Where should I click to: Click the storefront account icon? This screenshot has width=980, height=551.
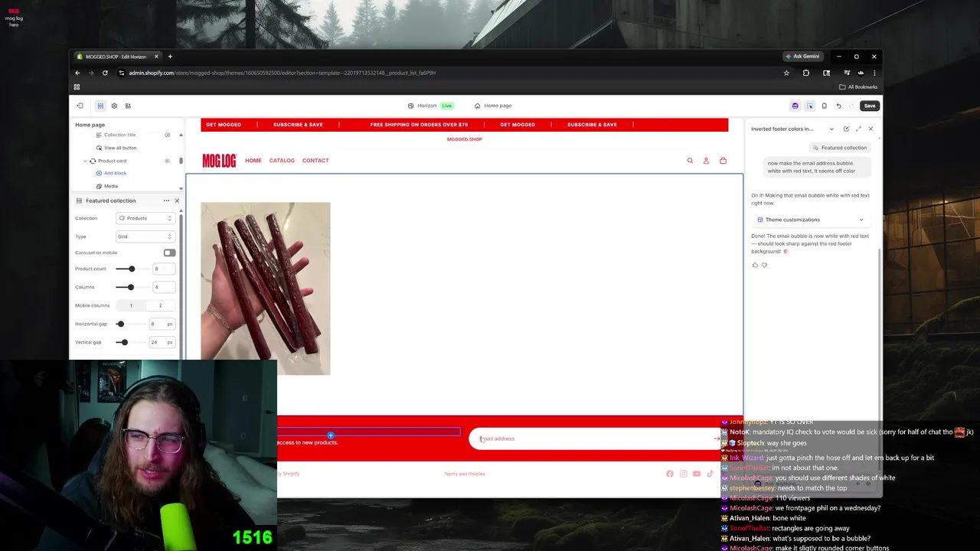[x=706, y=161]
